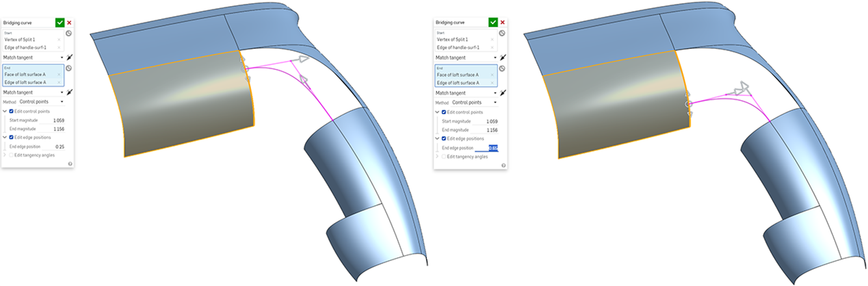Screen dimensions: 868x286
Task: Flip end tangent direction in left dialog
Action: pyautogui.click(x=69, y=92)
